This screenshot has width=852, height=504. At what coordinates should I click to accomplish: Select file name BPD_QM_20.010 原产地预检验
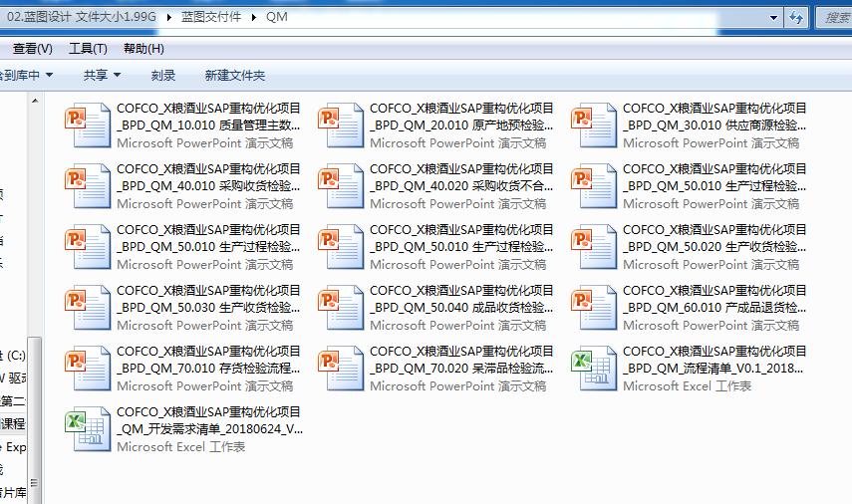tap(461, 117)
